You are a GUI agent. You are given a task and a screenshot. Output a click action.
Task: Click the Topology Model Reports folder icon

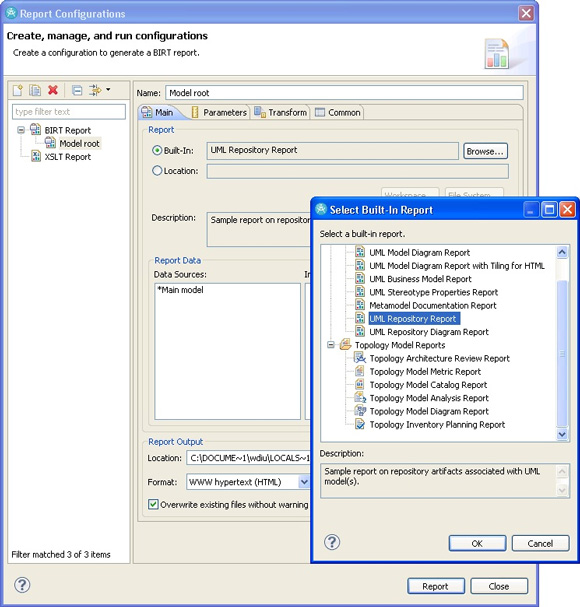(x=345, y=345)
